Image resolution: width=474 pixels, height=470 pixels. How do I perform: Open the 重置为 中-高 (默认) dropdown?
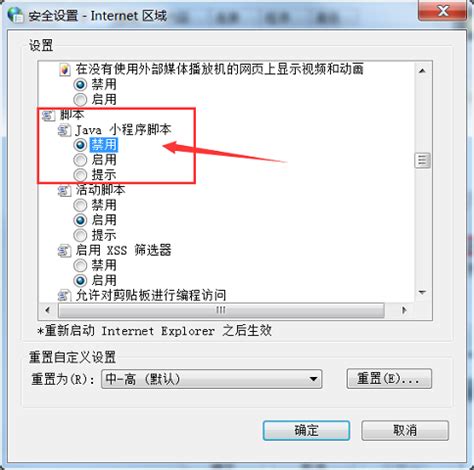coord(212,379)
